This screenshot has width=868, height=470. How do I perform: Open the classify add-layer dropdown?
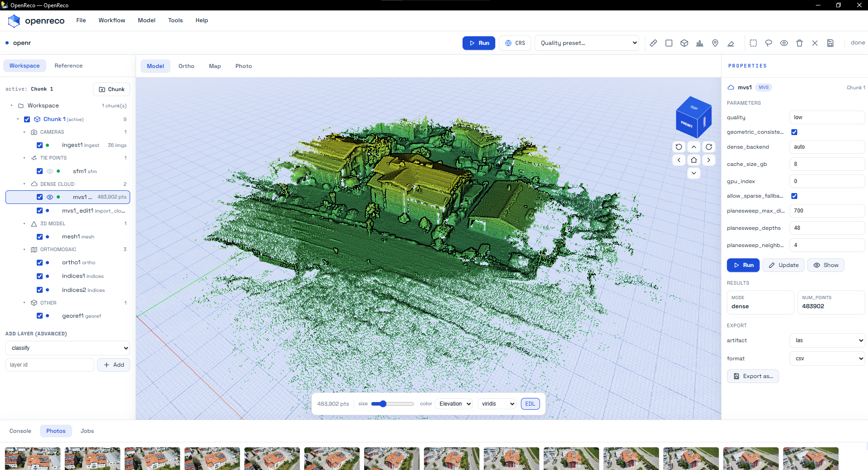click(x=68, y=348)
